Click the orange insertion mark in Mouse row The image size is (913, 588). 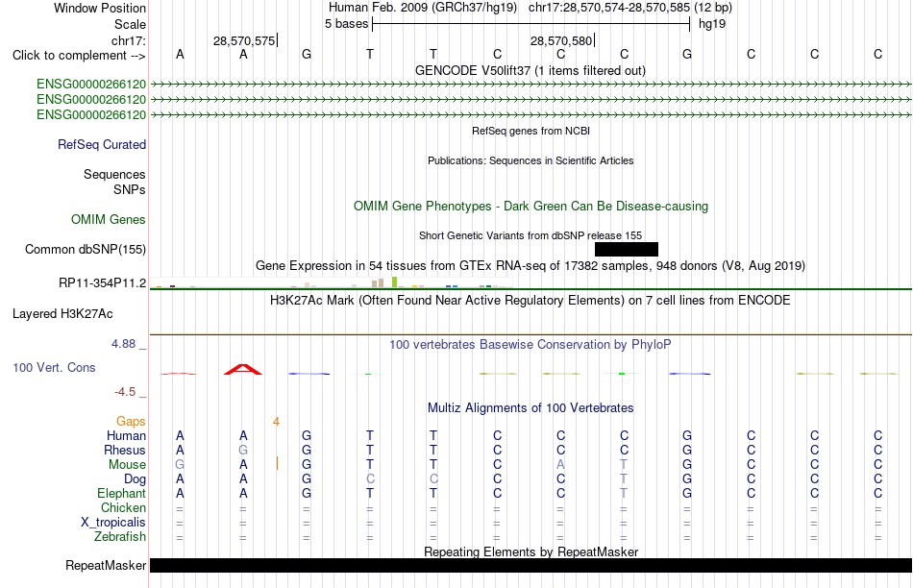tap(277, 463)
